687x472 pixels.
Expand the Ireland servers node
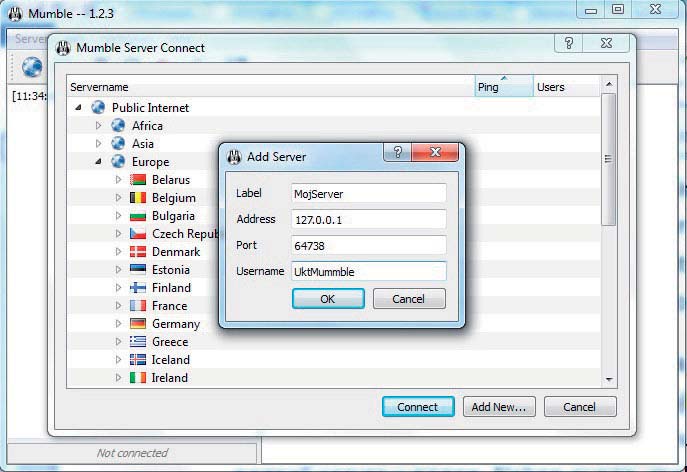(x=118, y=377)
